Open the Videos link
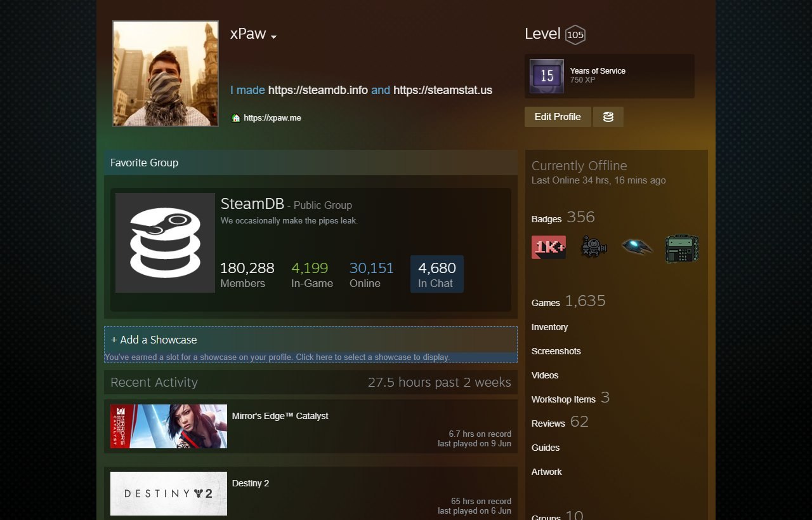Viewport: 812px width, 520px height. pos(545,375)
